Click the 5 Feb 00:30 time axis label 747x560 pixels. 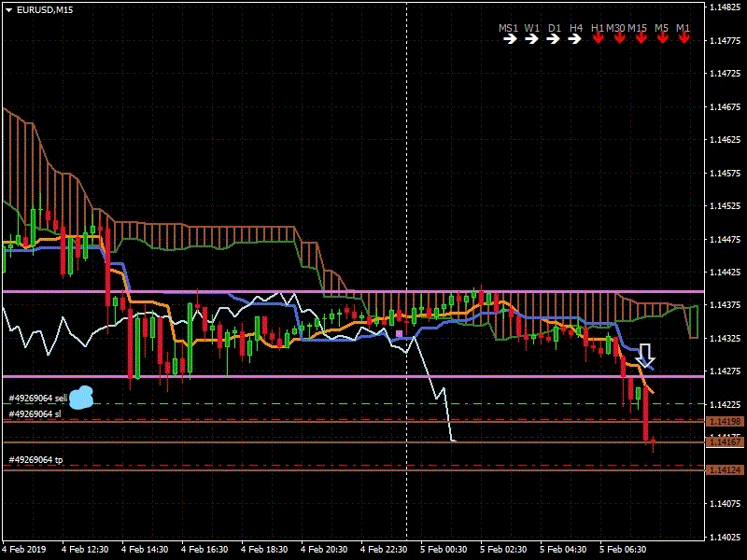(x=443, y=549)
